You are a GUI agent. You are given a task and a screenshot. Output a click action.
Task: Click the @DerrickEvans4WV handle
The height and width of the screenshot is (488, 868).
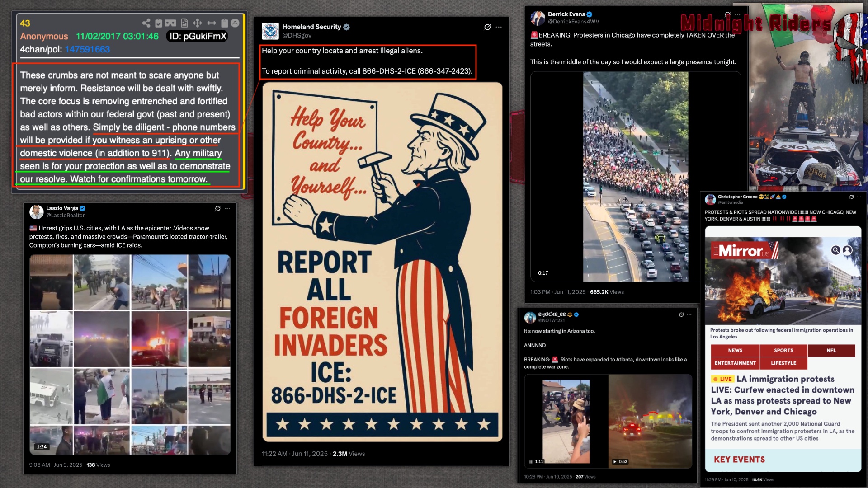click(x=573, y=22)
